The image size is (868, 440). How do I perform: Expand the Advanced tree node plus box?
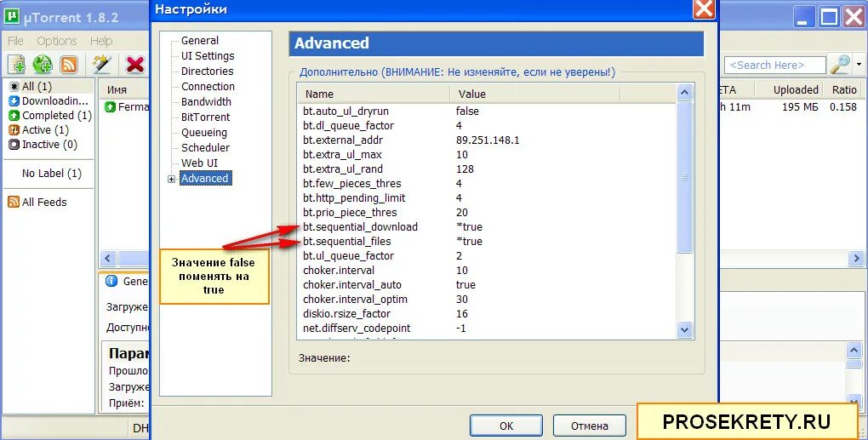pyautogui.click(x=172, y=179)
